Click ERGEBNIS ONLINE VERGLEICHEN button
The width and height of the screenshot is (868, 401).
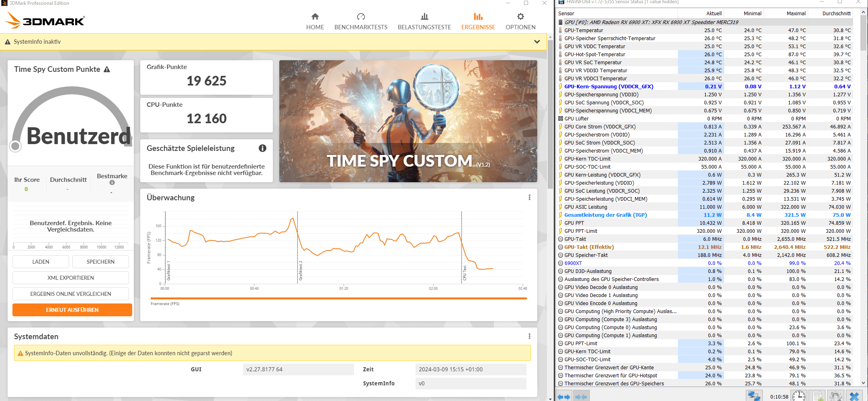[71, 294]
